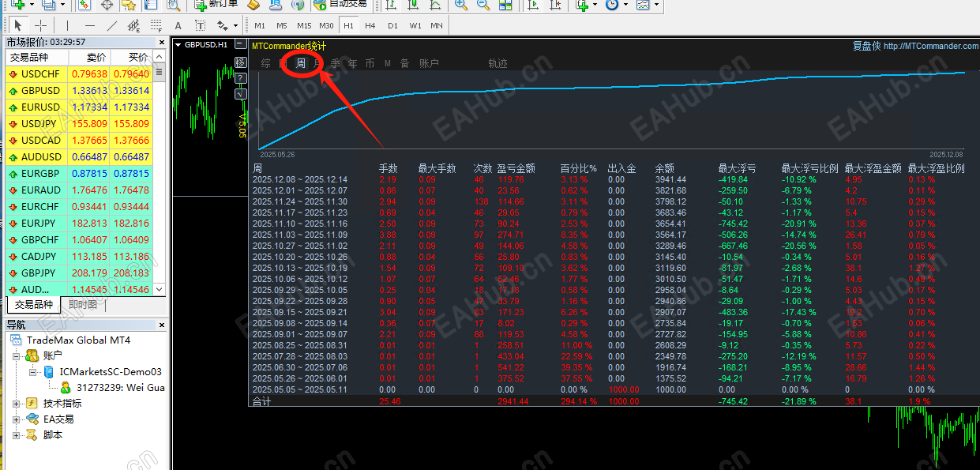Draw a vertical line on chart
980x470 pixels.
67,26
